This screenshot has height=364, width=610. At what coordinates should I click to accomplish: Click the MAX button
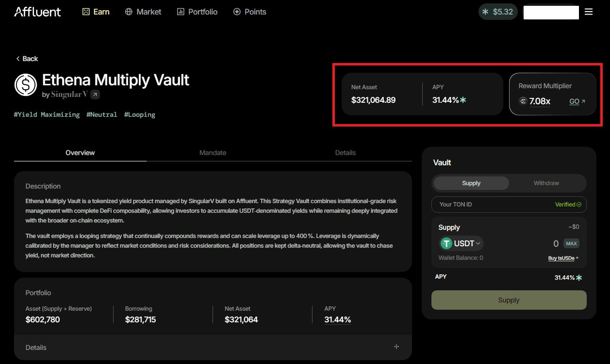pyautogui.click(x=572, y=243)
